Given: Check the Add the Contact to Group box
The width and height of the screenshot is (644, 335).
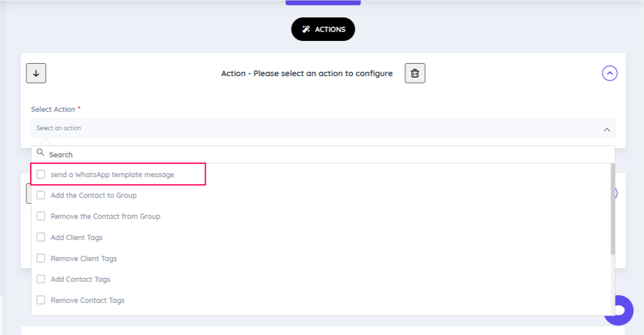Looking at the screenshot, I should coord(41,195).
